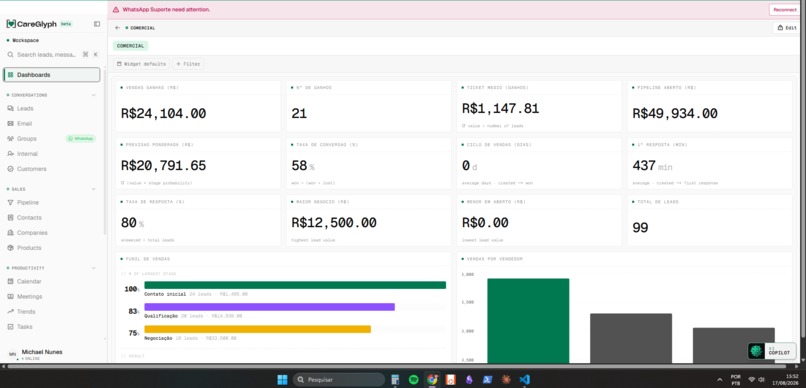The height and width of the screenshot is (388, 806).
Task: Click the Pipeline Aberto value R$49,934.00
Action: [675, 114]
